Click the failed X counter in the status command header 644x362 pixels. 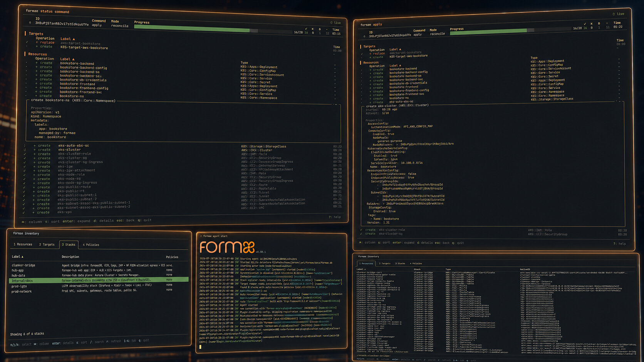[x=313, y=31]
